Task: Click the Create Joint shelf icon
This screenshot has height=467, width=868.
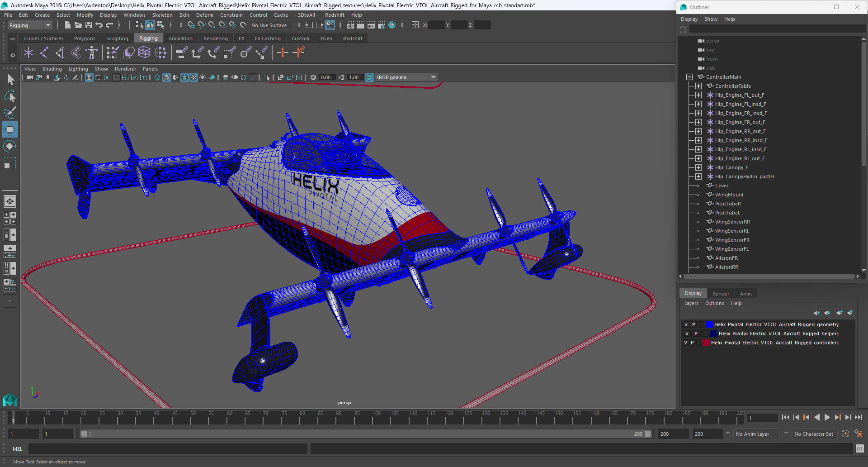Action: (x=44, y=53)
